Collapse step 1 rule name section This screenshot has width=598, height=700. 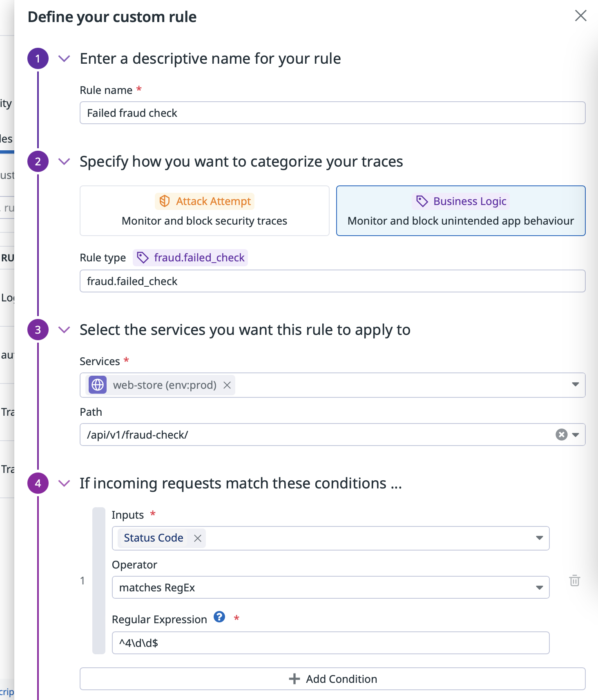(64, 59)
